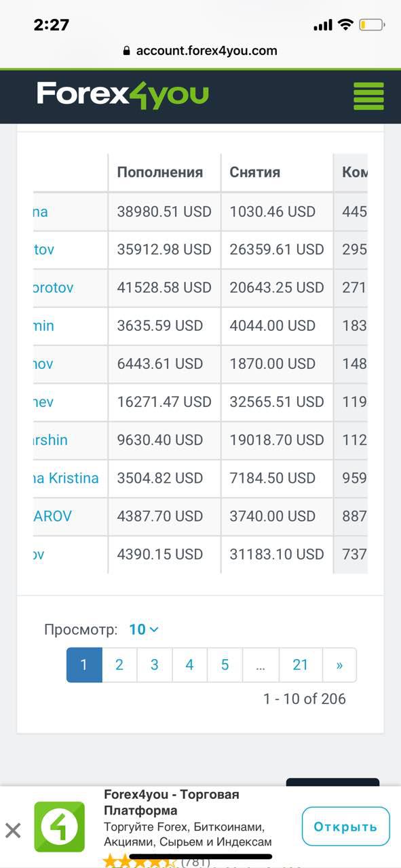Select page 3 in pagination
401x868 pixels.
point(155,665)
